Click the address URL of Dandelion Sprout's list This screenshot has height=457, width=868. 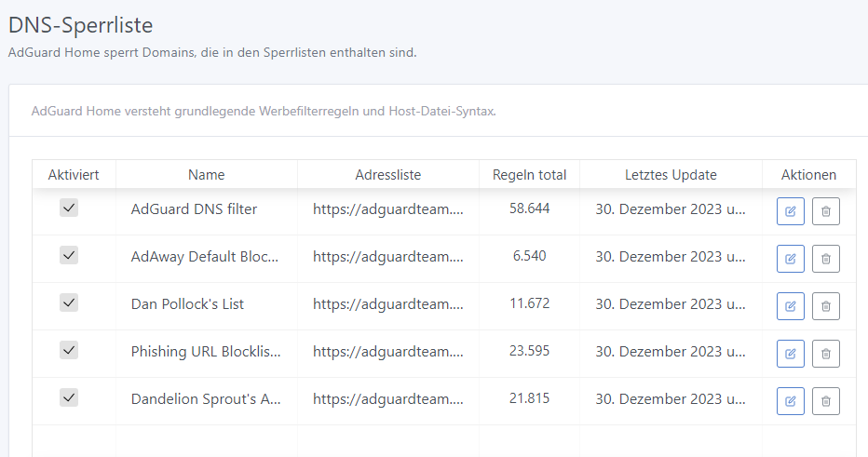click(x=388, y=399)
